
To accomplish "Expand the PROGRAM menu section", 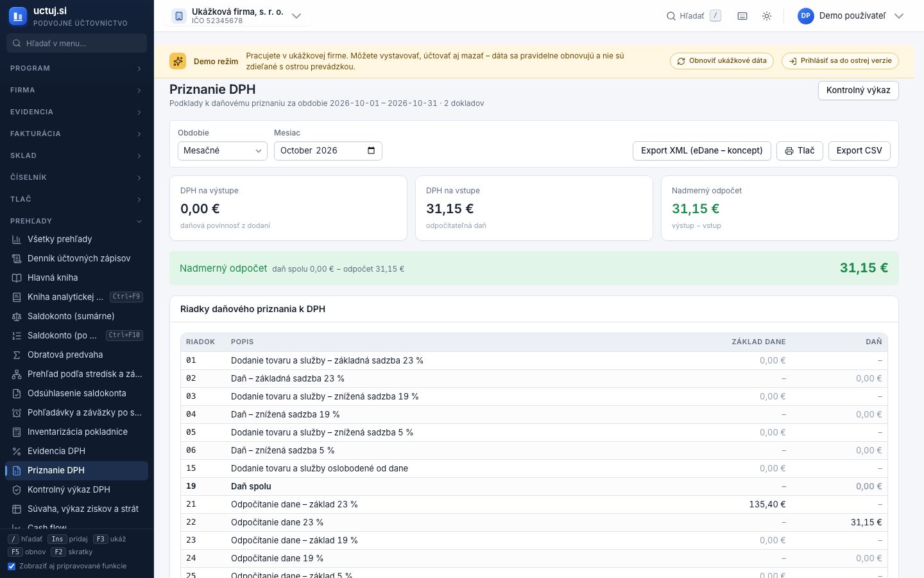I will click(76, 68).
